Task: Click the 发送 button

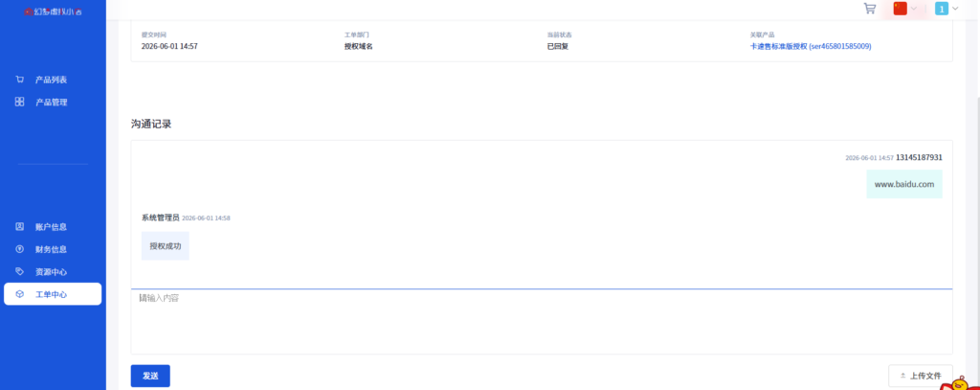Action: click(150, 376)
